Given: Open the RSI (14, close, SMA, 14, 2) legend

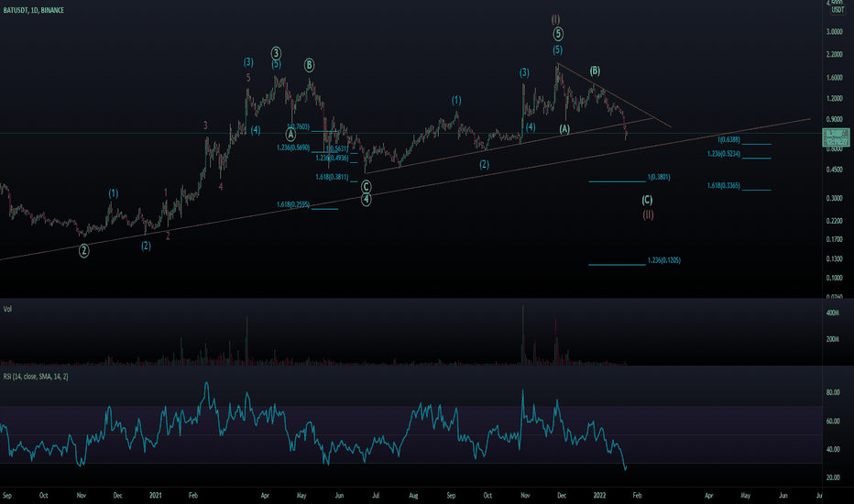Looking at the screenshot, I should (x=36, y=377).
